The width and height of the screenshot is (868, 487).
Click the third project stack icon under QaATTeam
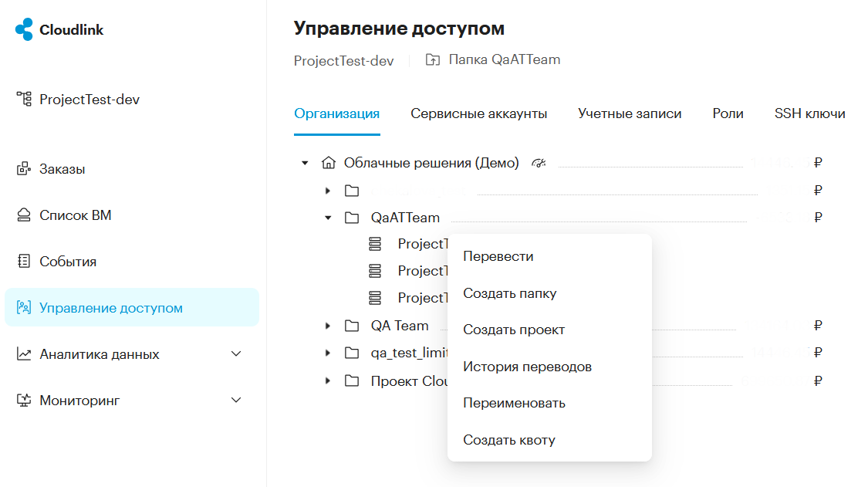point(375,298)
